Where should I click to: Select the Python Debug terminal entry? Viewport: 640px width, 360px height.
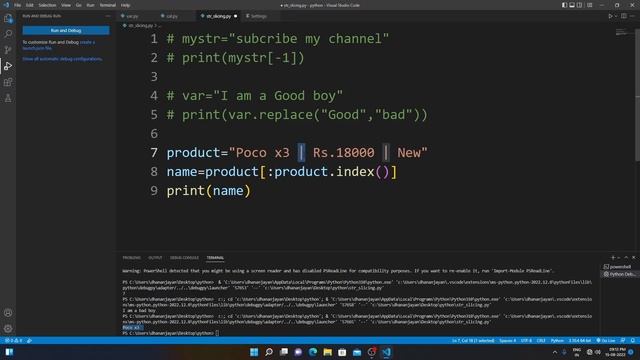pyautogui.click(x=619, y=274)
